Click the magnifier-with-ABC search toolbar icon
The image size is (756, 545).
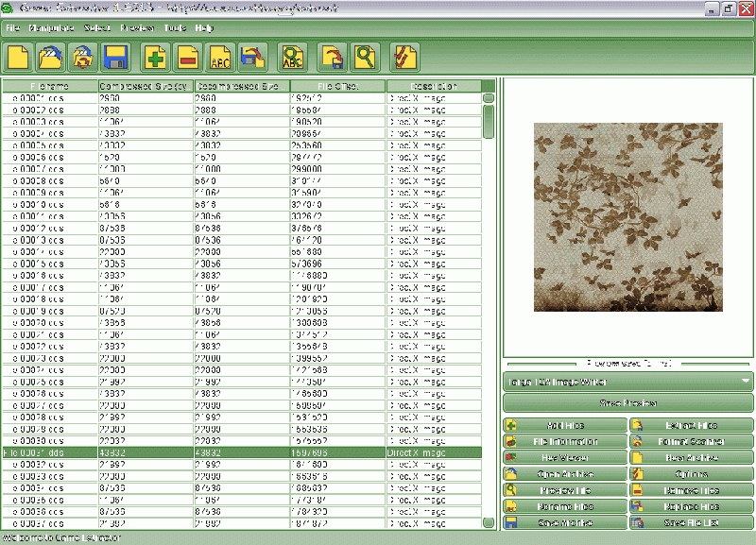[x=294, y=58]
